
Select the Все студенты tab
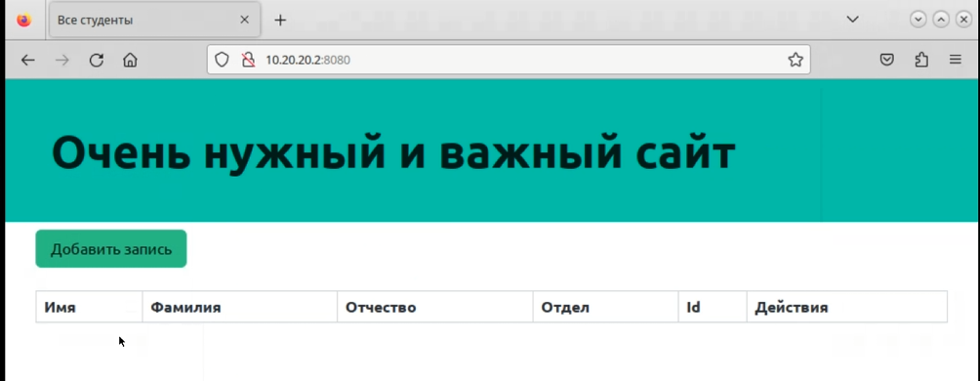154,20
